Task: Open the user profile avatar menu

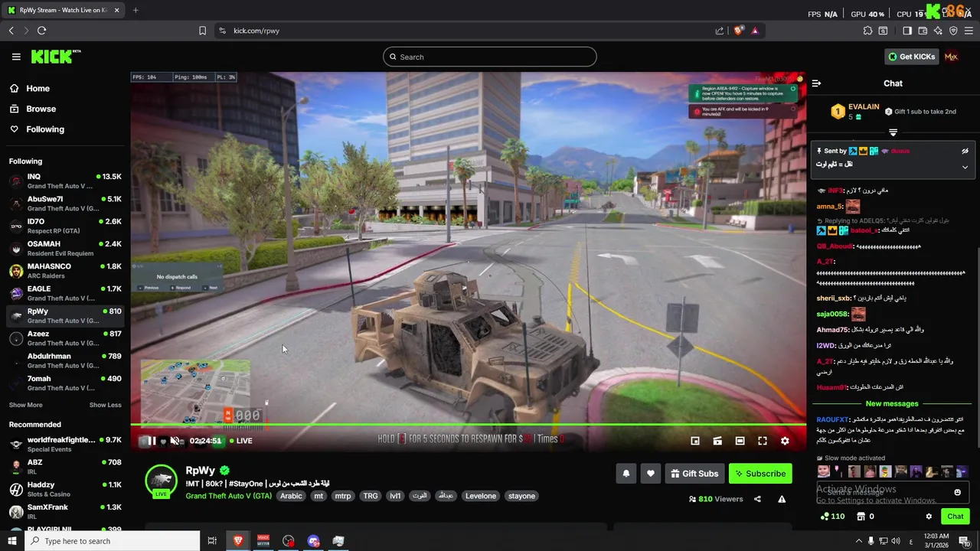Action: pyautogui.click(x=951, y=57)
